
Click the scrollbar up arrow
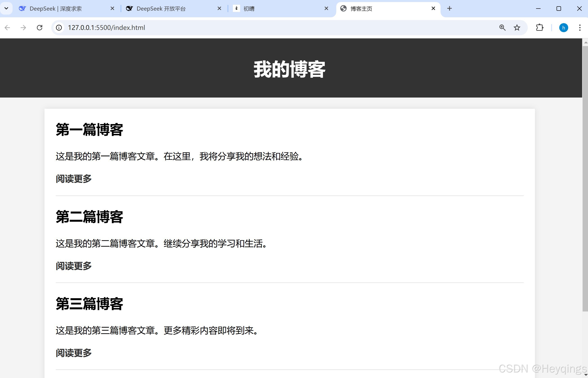585,42
